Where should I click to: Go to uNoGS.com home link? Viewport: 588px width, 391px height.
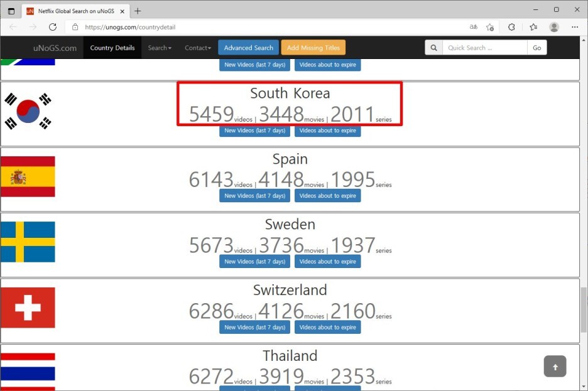click(x=55, y=48)
